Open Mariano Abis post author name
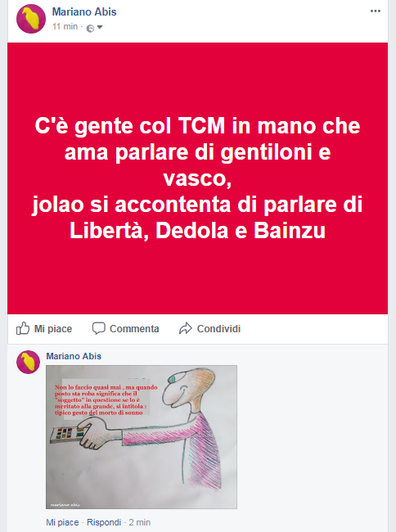This screenshot has height=532, width=396. point(84,12)
